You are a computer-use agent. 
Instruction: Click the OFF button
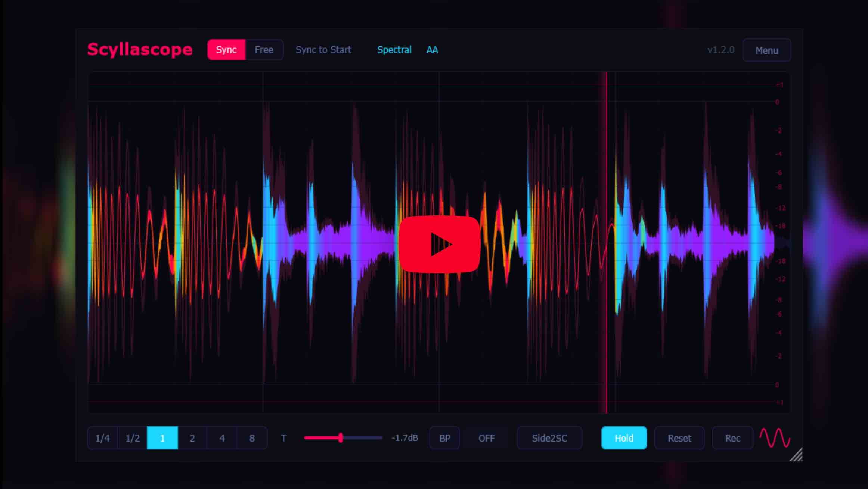click(486, 438)
